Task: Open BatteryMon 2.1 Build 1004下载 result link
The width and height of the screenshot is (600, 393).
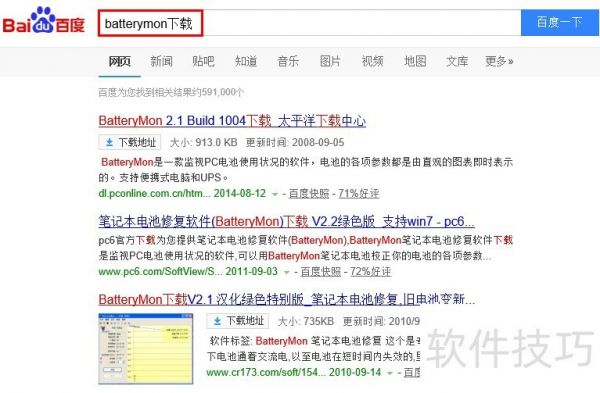Action: pos(232,121)
